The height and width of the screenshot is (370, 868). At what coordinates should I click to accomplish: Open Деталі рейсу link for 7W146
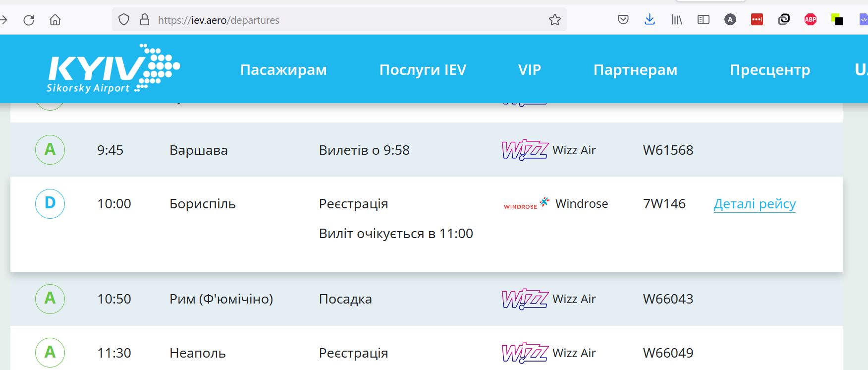coord(755,204)
